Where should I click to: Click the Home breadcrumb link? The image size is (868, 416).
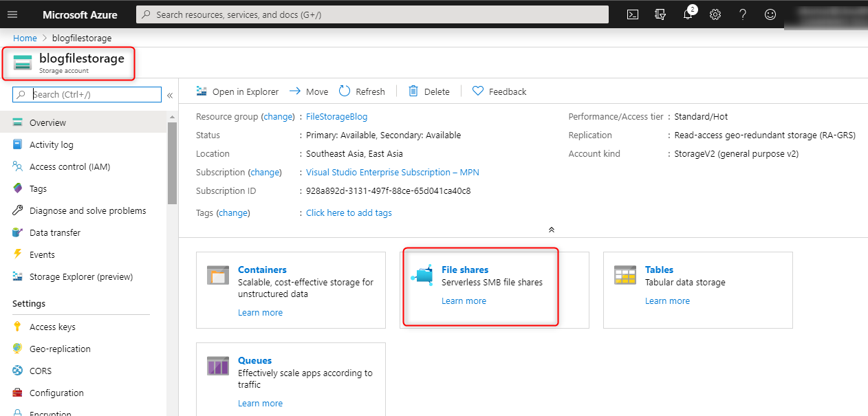[x=25, y=38]
